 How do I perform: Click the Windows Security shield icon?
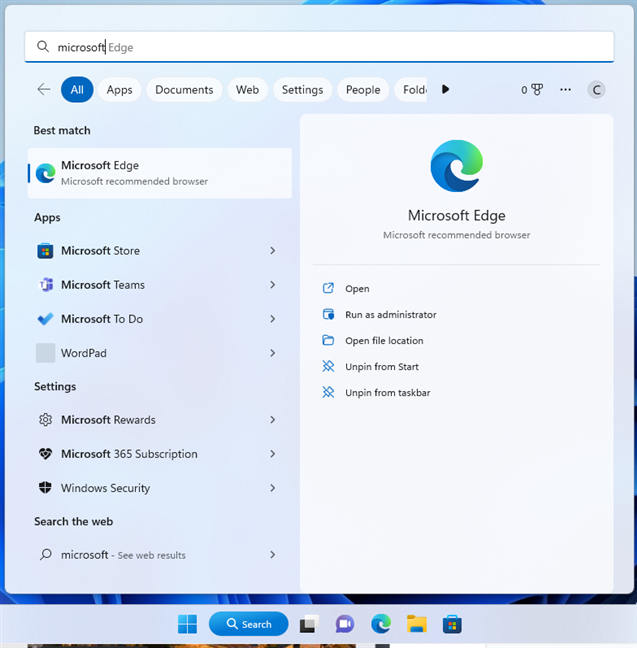45,488
